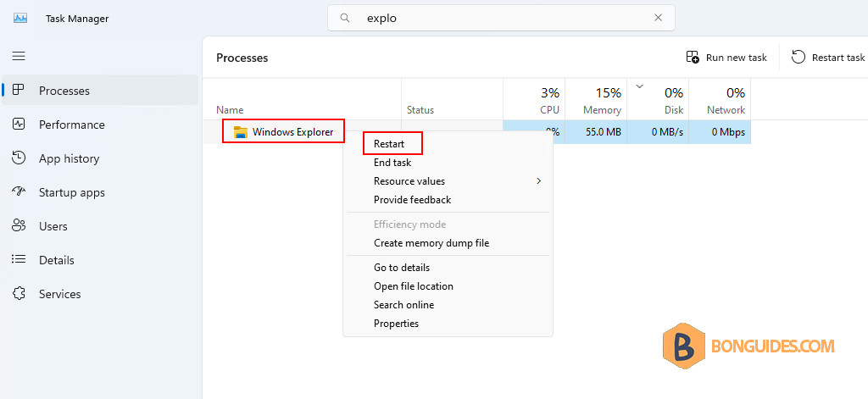
Task: Click the Processes sidebar icon
Action: [x=19, y=90]
